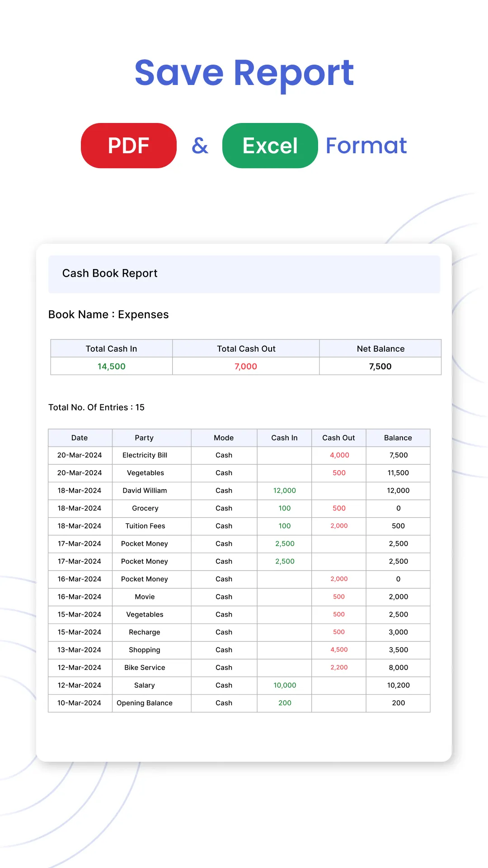The height and width of the screenshot is (868, 488).
Task: Select the 8,000 balance for Bike Service
Action: (398, 667)
